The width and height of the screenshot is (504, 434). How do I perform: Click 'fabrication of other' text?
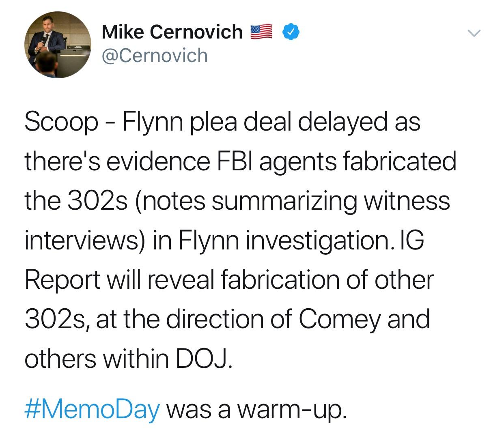click(x=327, y=279)
